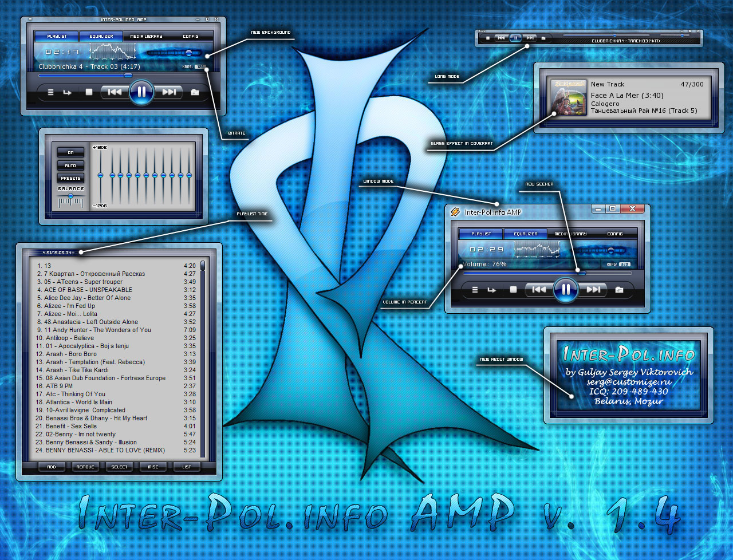
Task: Click the volume slider in top-left main player
Action: click(174, 53)
